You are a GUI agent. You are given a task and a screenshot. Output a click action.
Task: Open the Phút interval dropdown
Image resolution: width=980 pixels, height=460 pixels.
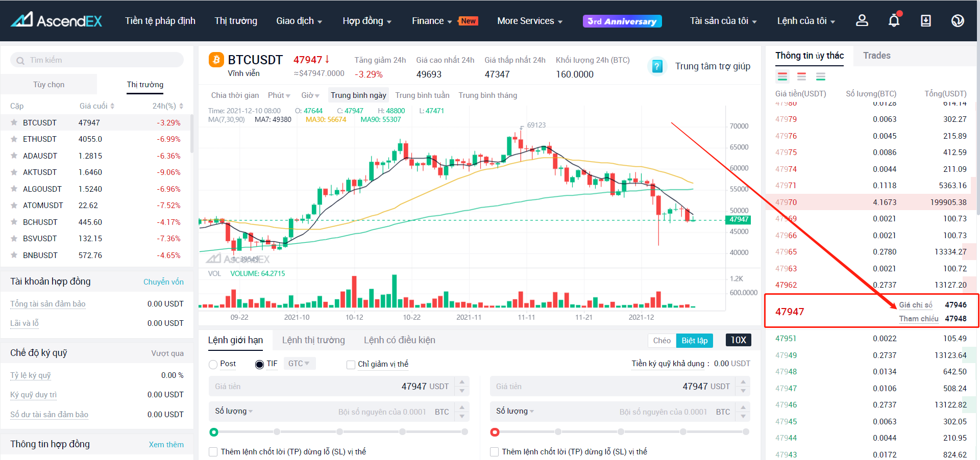pyautogui.click(x=279, y=95)
